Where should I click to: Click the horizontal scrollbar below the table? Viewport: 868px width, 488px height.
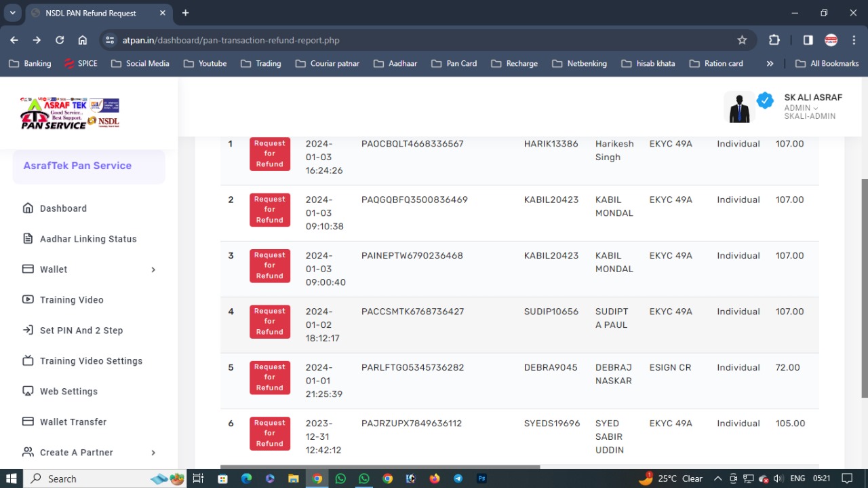[380, 467]
